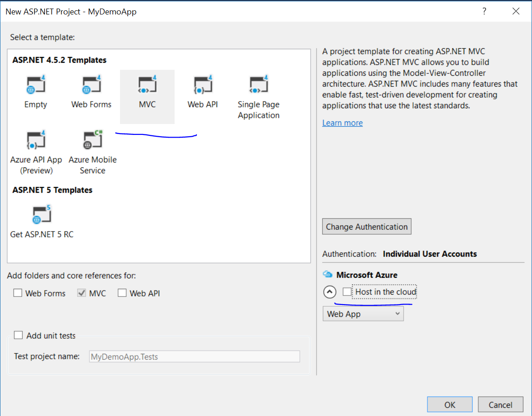This screenshot has width=532, height=416.
Task: Click the Individual User Accounts text
Action: (430, 254)
